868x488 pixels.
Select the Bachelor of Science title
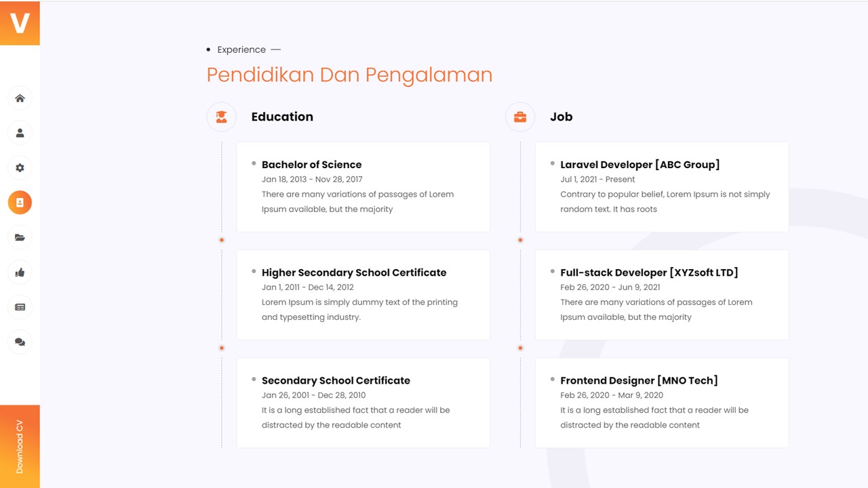311,165
